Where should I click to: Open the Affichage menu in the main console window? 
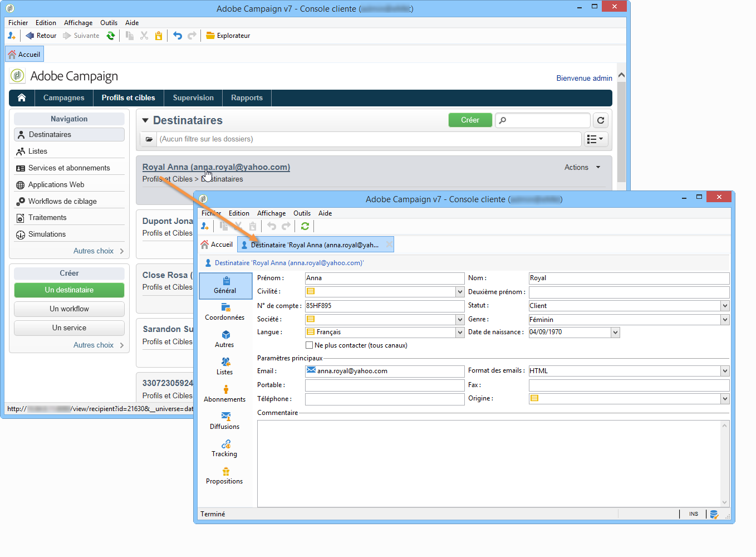point(78,23)
